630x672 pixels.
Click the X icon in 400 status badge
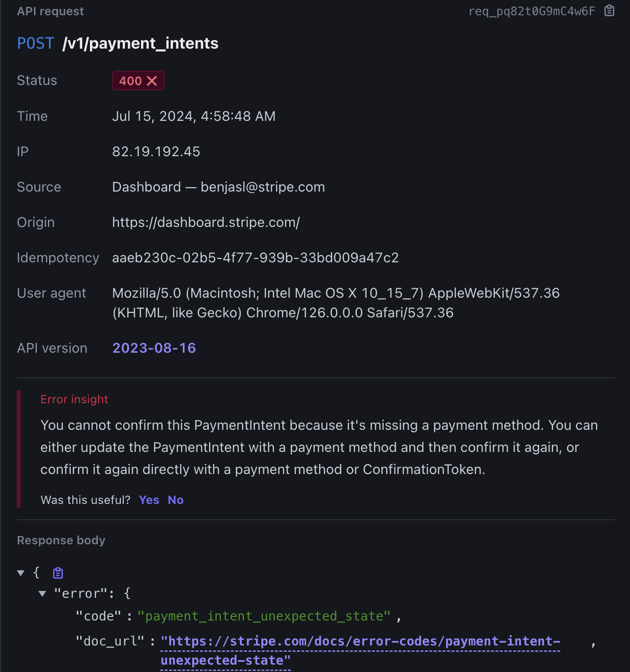tap(152, 81)
